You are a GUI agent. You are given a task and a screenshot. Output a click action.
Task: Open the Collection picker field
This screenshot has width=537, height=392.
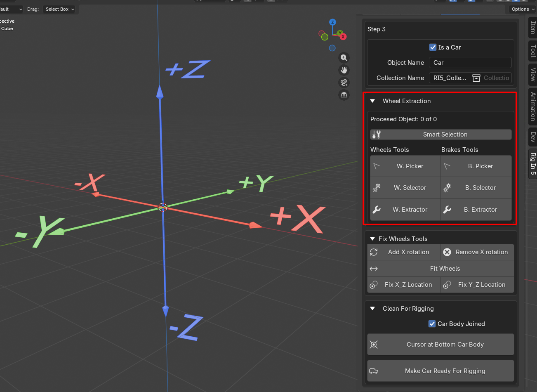[491, 78]
